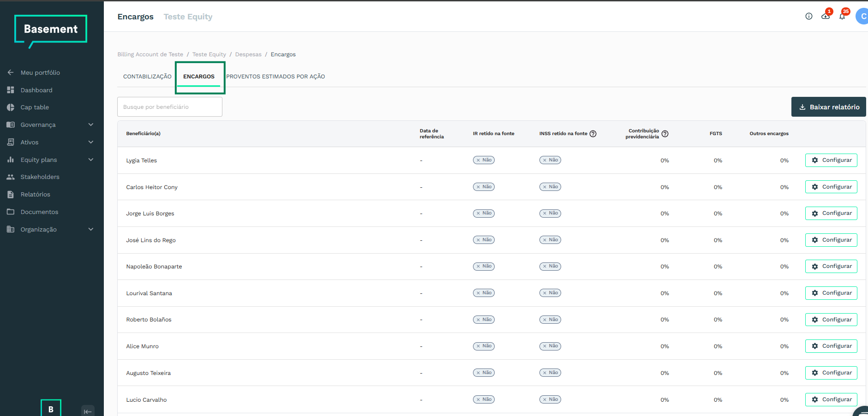Viewport: 868px width, 416px height.
Task: Open Configurar for Napoleão Bonaparte
Action: pyautogui.click(x=831, y=266)
